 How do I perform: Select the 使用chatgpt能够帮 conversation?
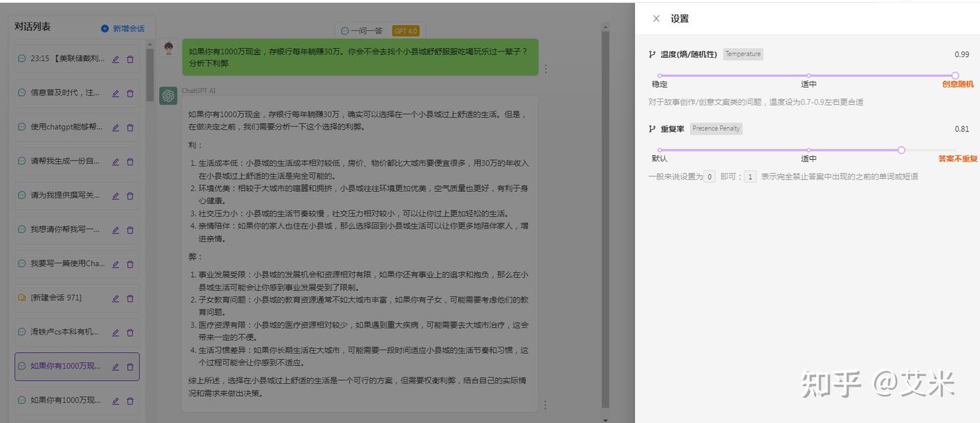[x=77, y=127]
